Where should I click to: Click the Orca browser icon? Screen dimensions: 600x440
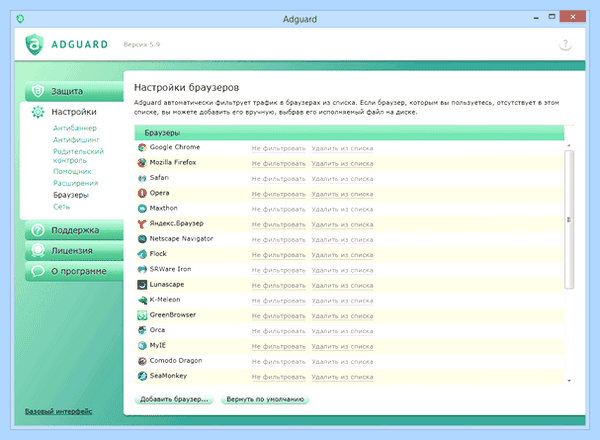click(142, 330)
